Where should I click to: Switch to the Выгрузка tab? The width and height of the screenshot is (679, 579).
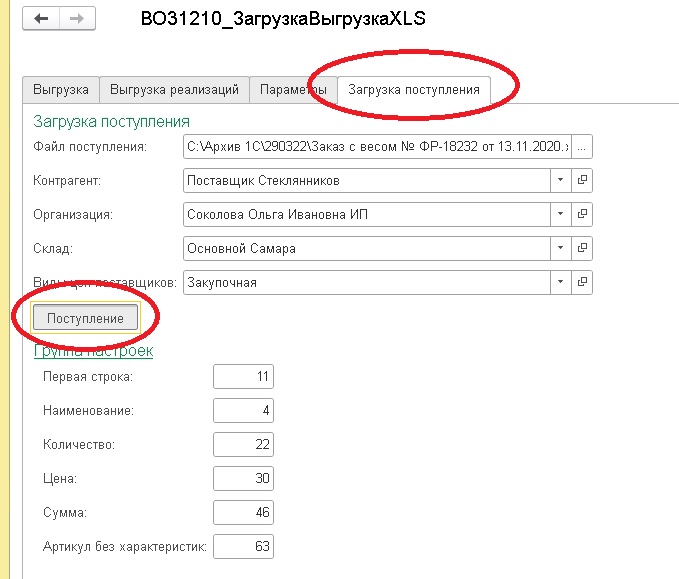[x=61, y=89]
